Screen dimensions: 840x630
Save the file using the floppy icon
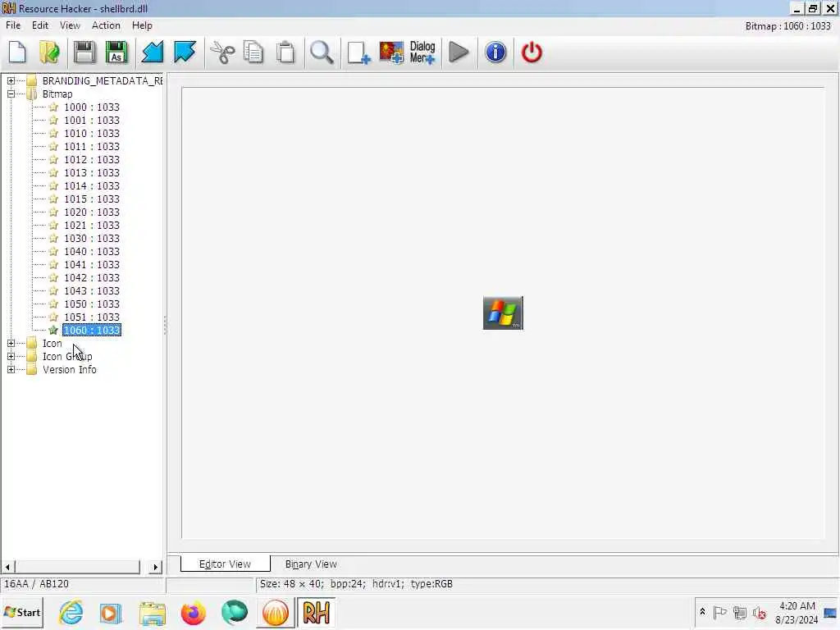pos(84,52)
